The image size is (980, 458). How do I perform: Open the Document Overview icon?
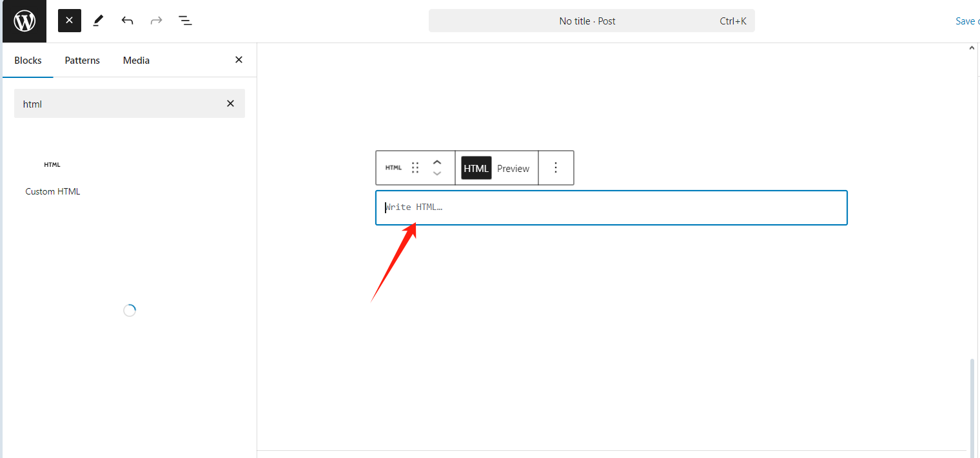click(x=185, y=20)
